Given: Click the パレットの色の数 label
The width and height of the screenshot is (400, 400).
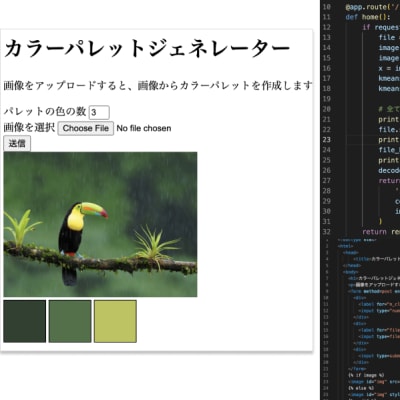Looking at the screenshot, I should (45, 111).
